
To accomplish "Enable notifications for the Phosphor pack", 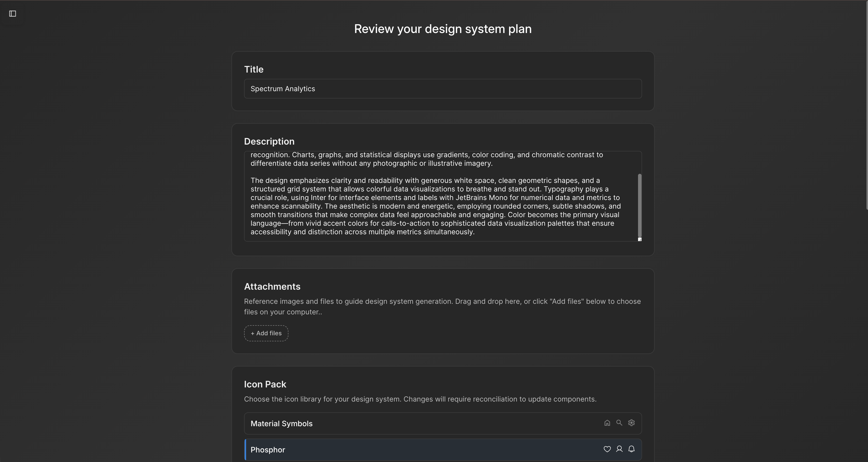I will [631, 449].
